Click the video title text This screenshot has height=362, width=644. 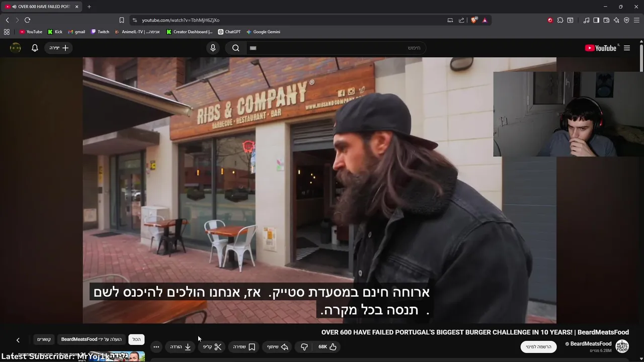[x=475, y=332]
